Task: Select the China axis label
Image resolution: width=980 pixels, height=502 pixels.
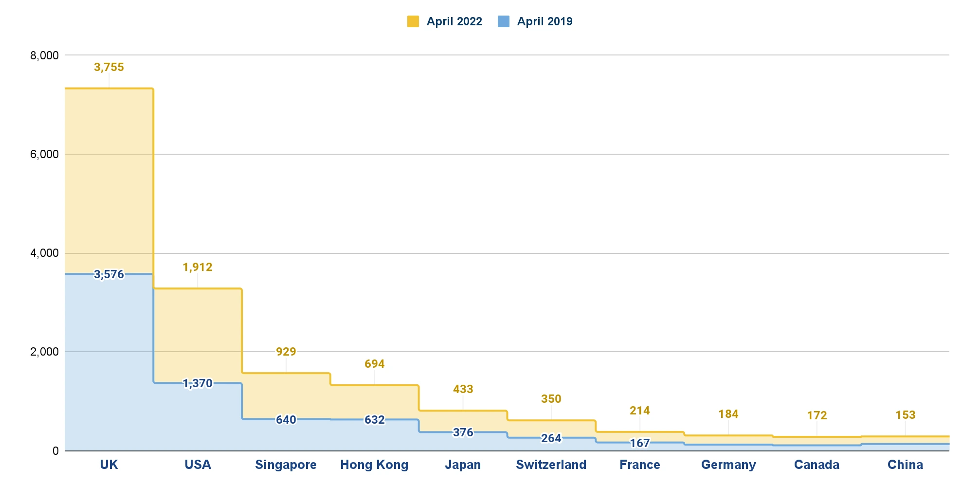Action: point(905,465)
